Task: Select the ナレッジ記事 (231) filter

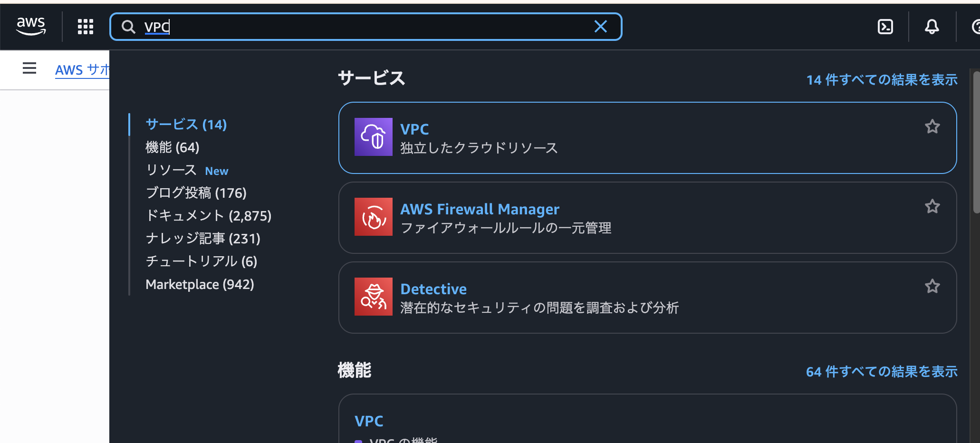Action: click(x=203, y=239)
